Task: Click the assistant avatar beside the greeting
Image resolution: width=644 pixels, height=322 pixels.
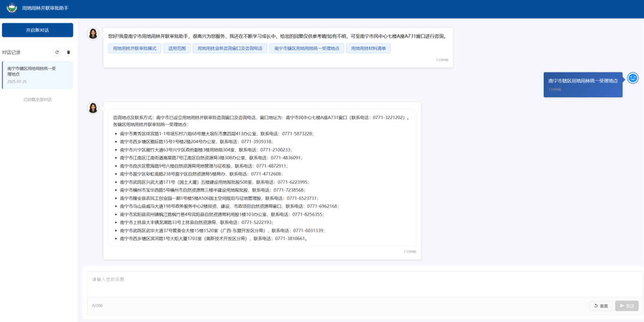Action: (93, 34)
